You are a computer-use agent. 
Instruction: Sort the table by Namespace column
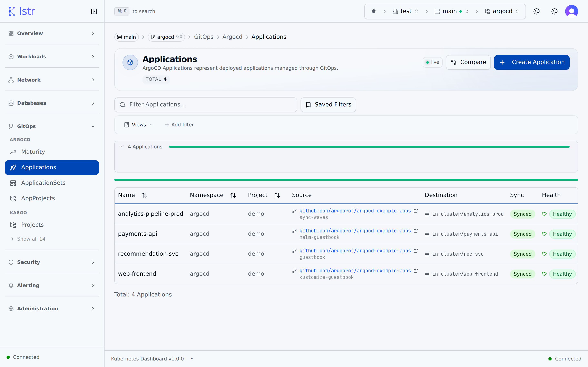[233, 195]
